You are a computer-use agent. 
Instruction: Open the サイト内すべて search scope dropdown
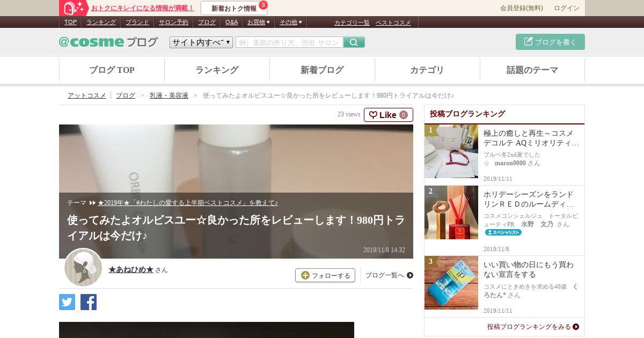point(201,42)
